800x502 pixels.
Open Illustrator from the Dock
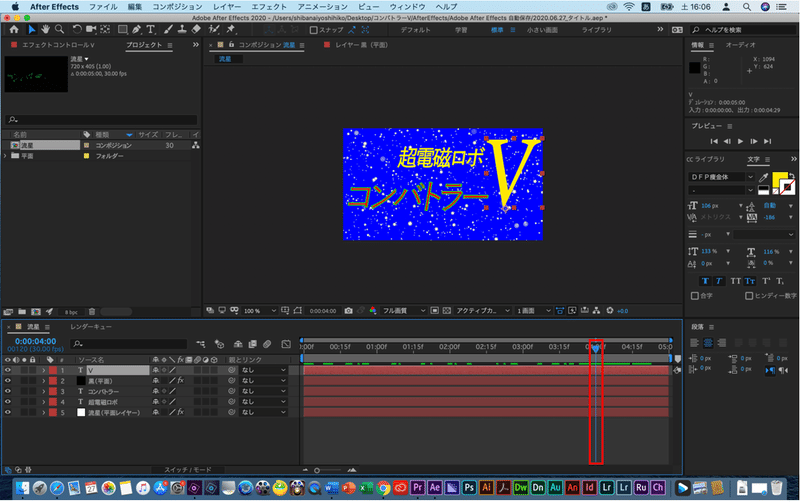[486, 488]
